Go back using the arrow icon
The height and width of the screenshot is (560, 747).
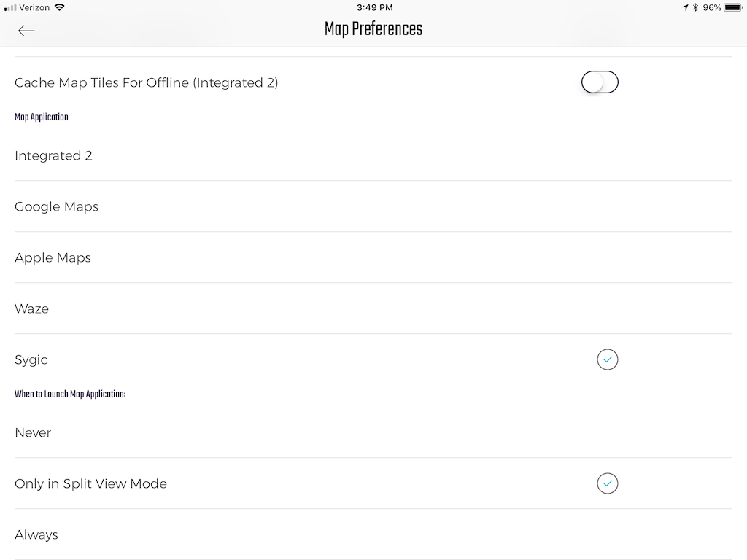[x=26, y=30]
